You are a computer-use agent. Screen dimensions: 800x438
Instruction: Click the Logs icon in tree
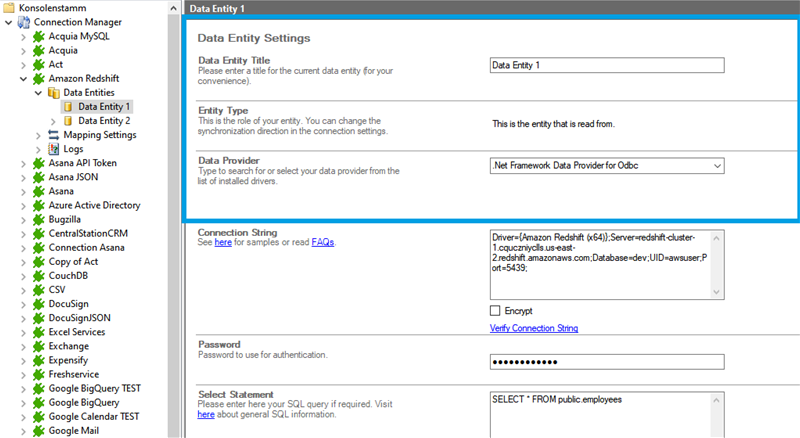point(54,149)
